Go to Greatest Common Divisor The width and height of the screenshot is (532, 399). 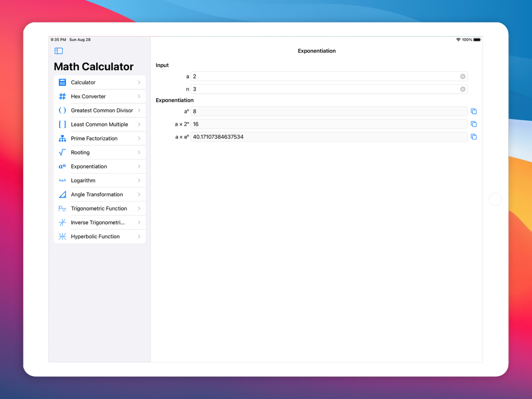point(100,110)
